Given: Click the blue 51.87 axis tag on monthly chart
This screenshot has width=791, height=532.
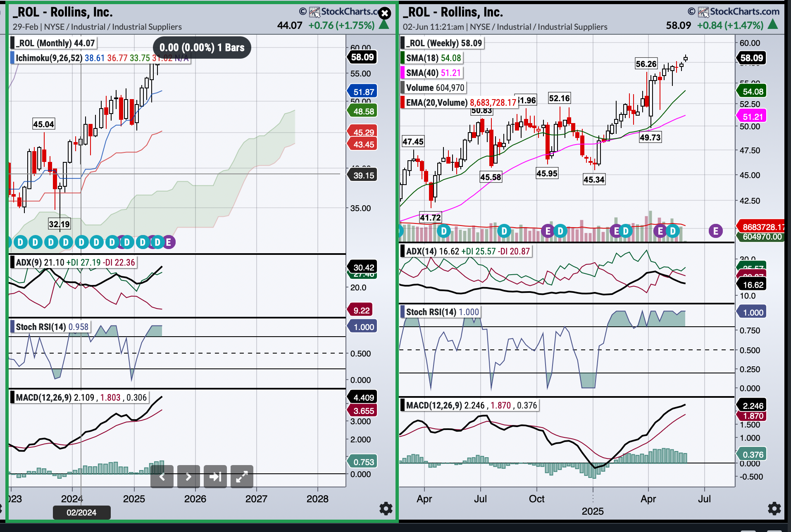Looking at the screenshot, I should [362, 92].
